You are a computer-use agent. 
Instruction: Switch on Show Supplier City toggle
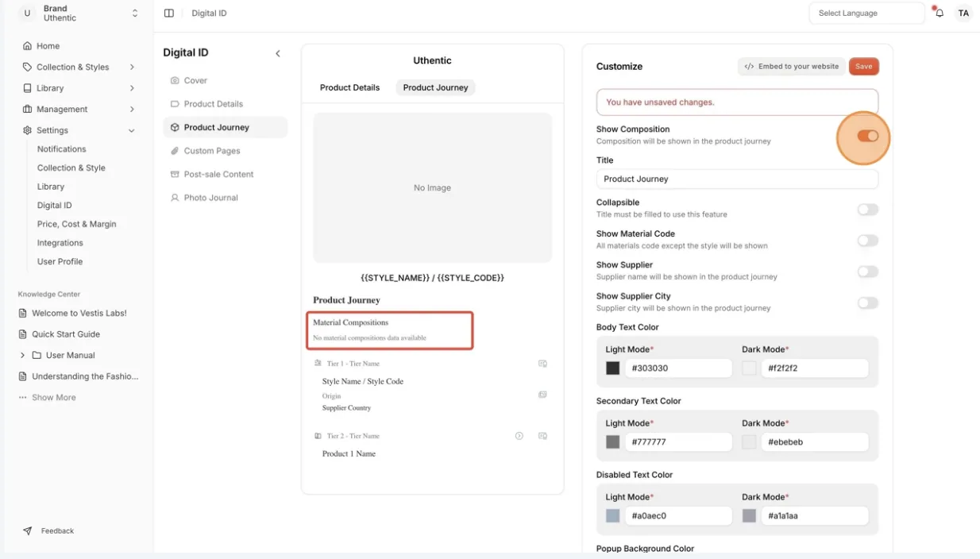click(867, 303)
